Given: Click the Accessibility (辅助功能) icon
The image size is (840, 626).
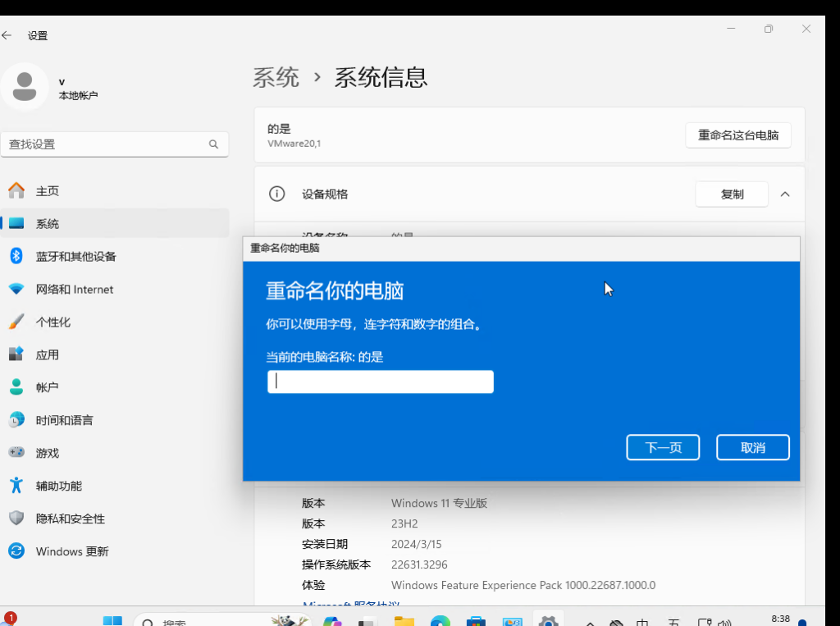Looking at the screenshot, I should 16,486.
